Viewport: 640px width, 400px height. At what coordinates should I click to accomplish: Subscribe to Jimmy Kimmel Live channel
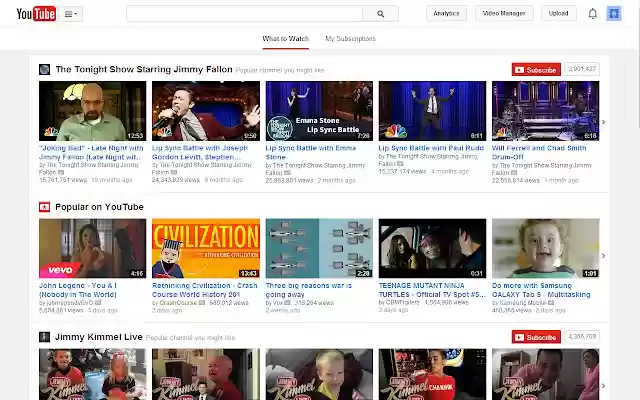point(536,337)
